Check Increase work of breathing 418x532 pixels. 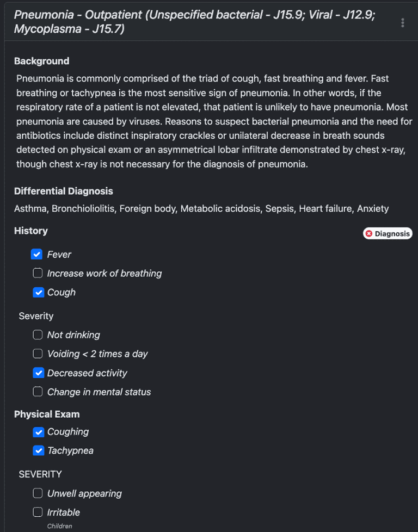click(x=38, y=273)
